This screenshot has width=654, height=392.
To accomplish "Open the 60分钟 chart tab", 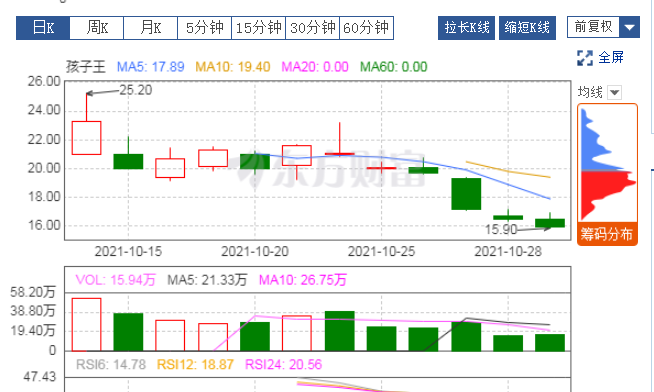I will (x=367, y=28).
